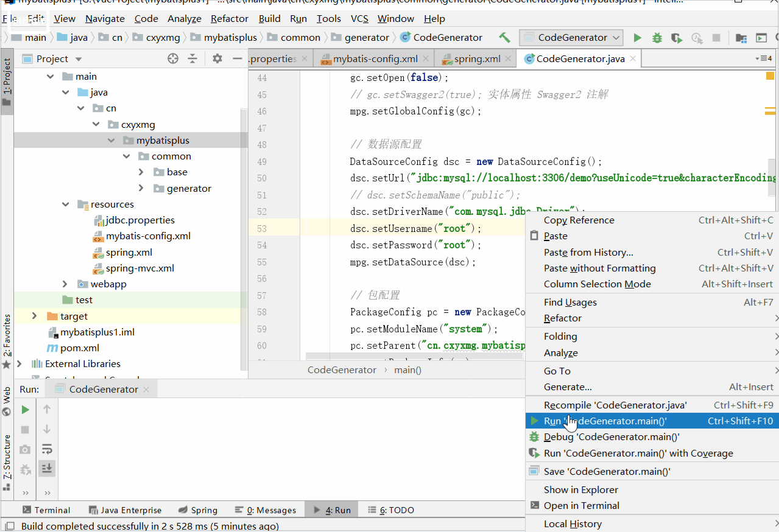
Task: Click the up stack trace arrow
Action: 47,410
